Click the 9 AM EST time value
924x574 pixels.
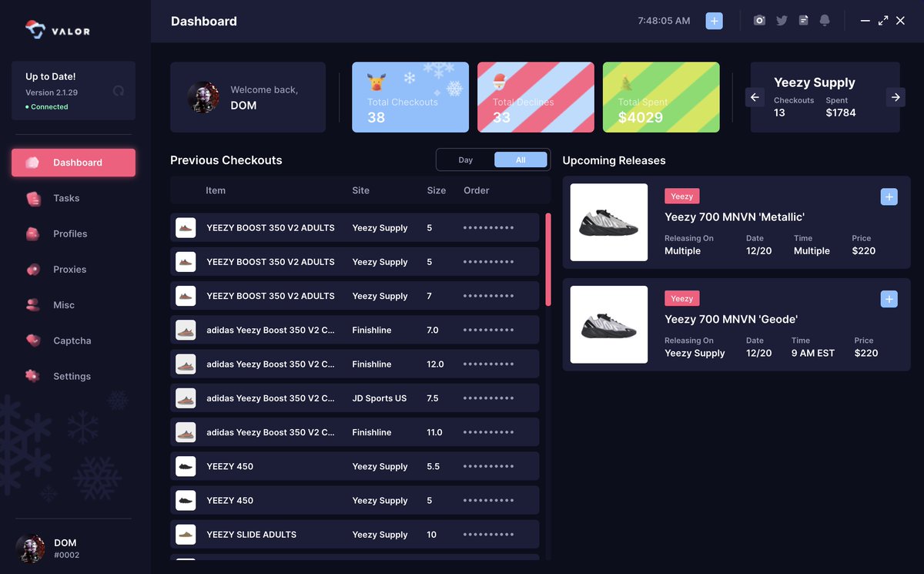click(813, 353)
